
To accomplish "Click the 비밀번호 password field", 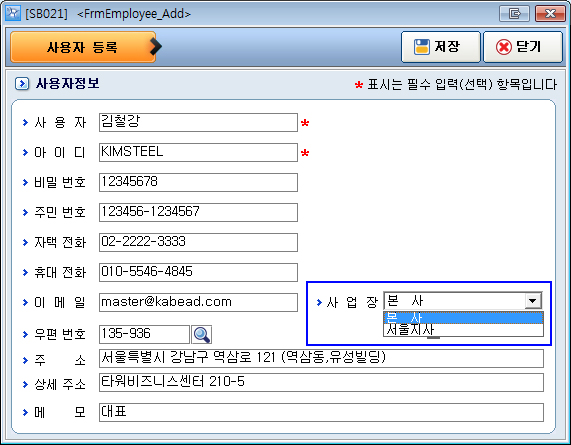I will pyautogui.click(x=198, y=182).
